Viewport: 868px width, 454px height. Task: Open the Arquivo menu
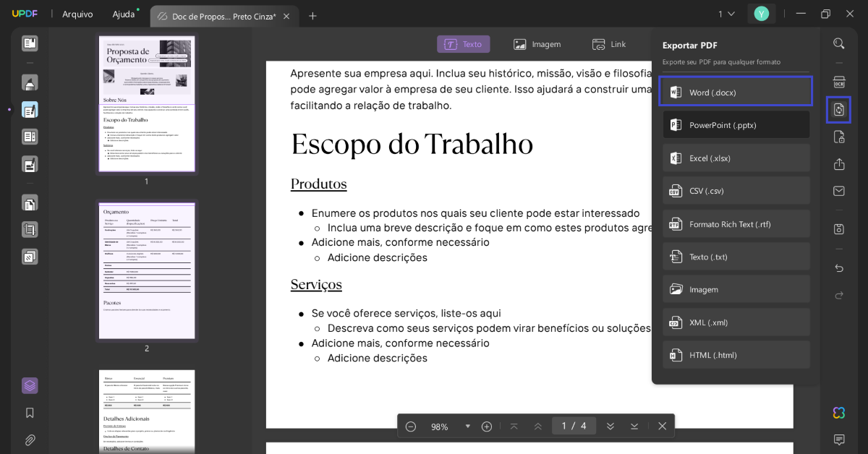[77, 13]
